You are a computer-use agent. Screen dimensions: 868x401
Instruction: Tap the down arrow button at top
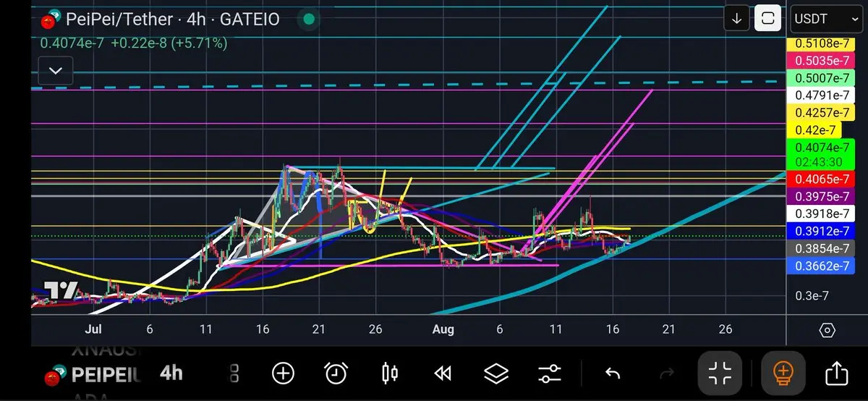736,19
